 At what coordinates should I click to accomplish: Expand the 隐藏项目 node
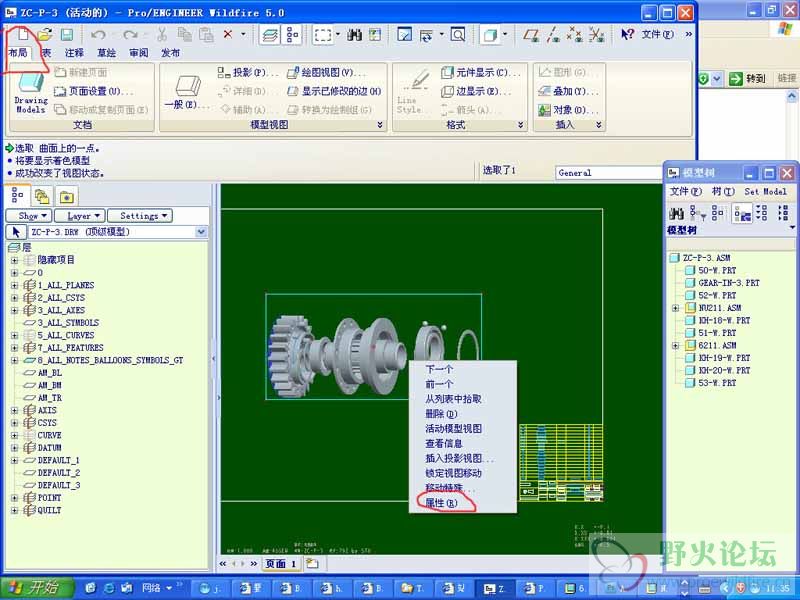click(14, 260)
